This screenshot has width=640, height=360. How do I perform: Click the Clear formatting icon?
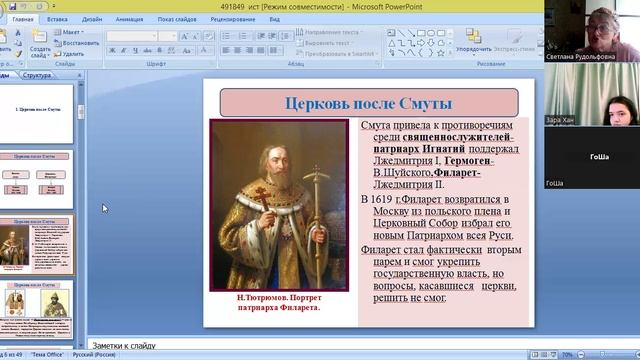209,36
